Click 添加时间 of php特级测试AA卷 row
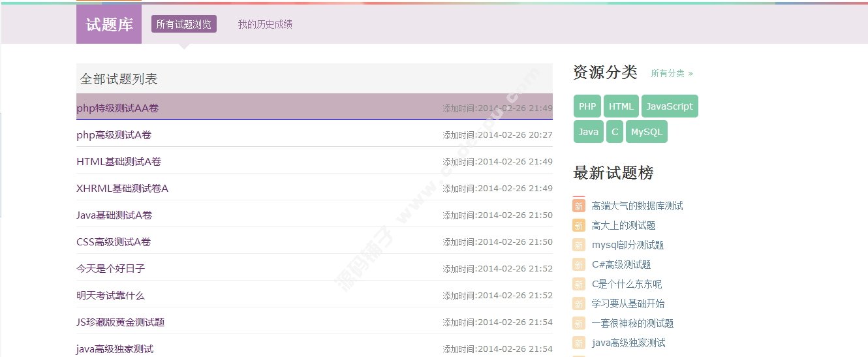 pyautogui.click(x=497, y=108)
